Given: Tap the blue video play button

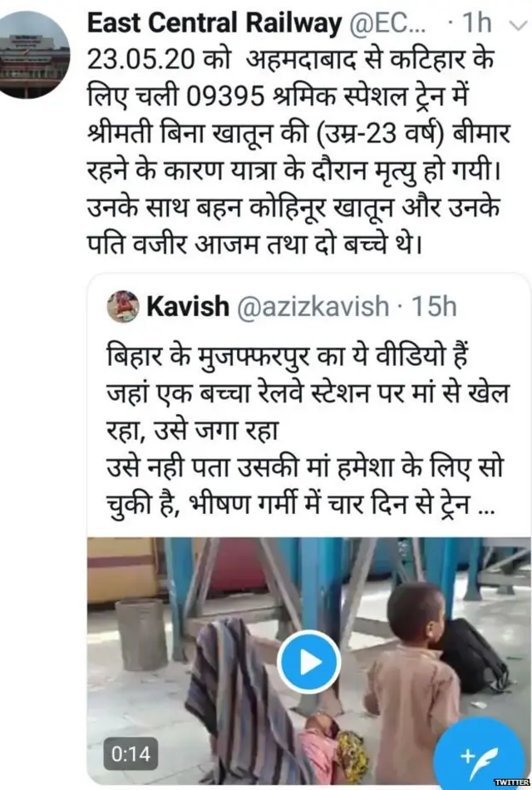Looking at the screenshot, I should pos(309,662).
